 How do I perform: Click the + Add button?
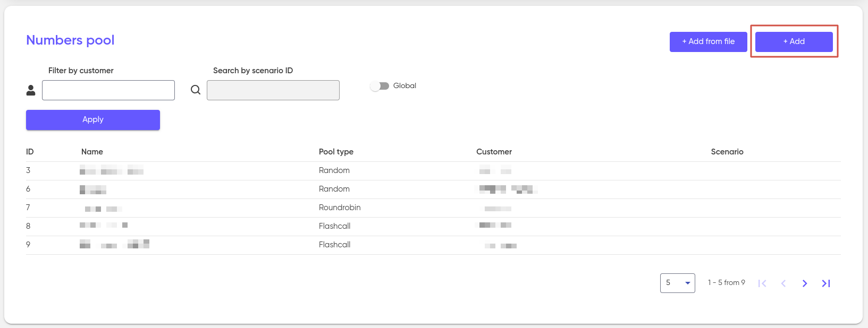pyautogui.click(x=794, y=41)
